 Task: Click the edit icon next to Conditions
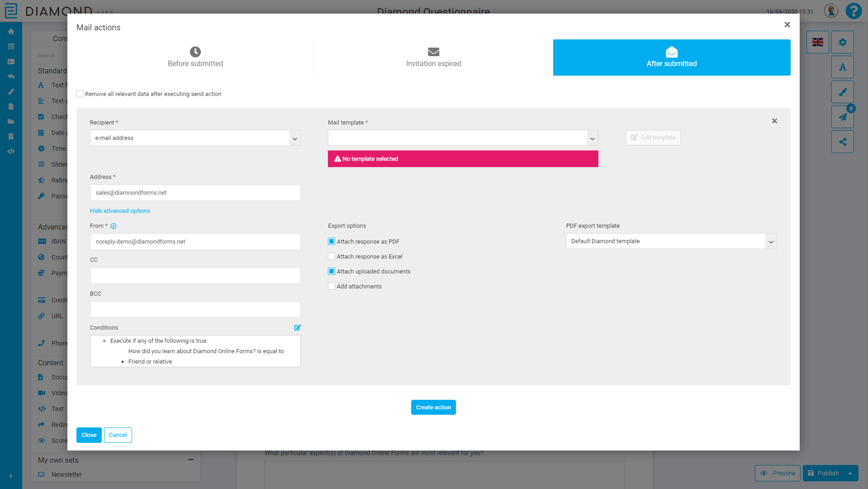pyautogui.click(x=297, y=327)
